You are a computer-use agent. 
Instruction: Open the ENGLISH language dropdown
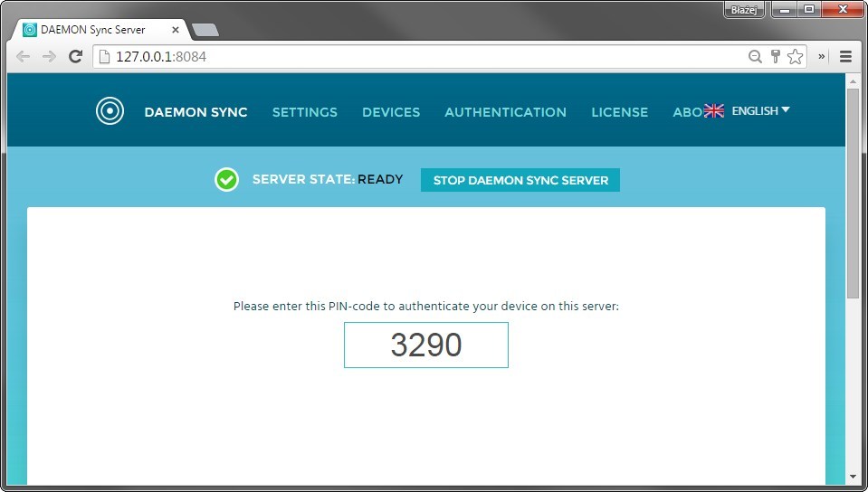click(760, 110)
